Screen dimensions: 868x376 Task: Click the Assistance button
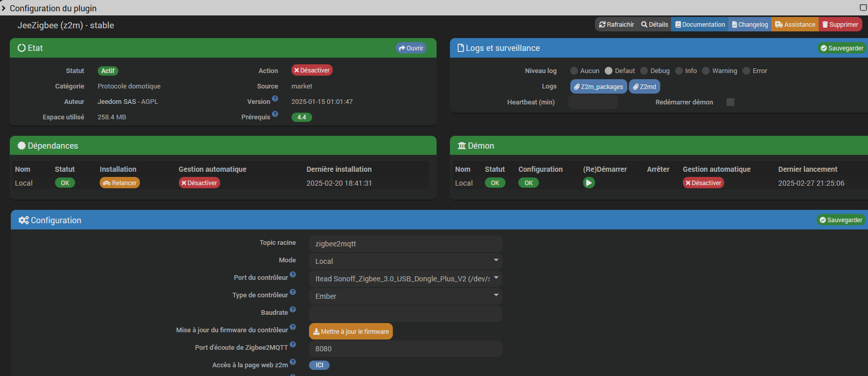click(795, 25)
